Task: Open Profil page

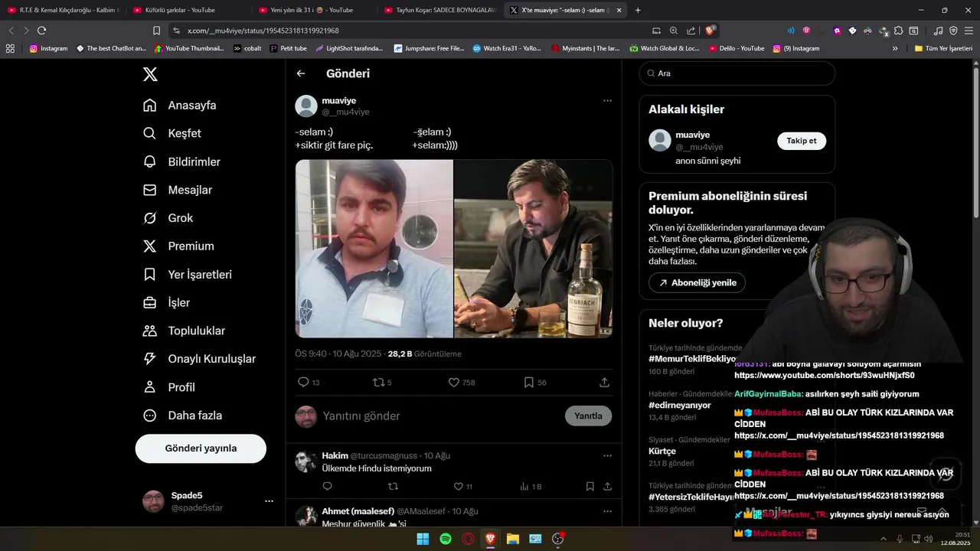Action: (x=168, y=387)
